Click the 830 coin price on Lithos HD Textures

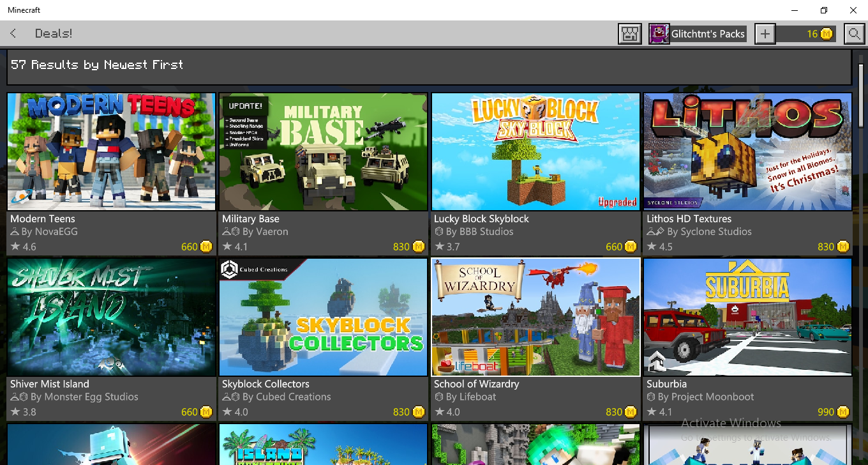click(832, 247)
